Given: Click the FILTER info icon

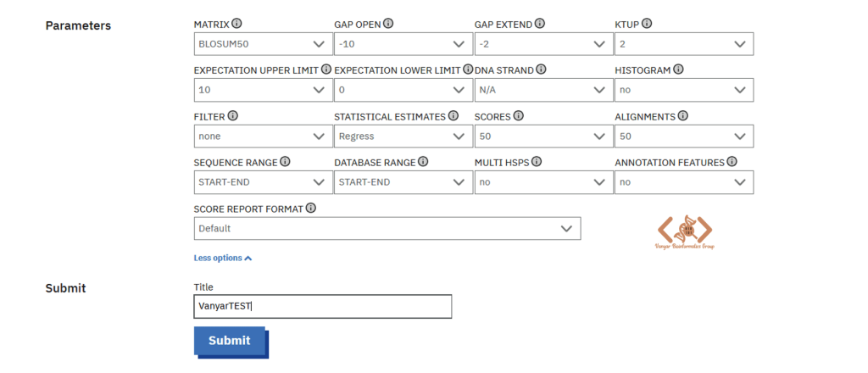Looking at the screenshot, I should click(x=232, y=116).
